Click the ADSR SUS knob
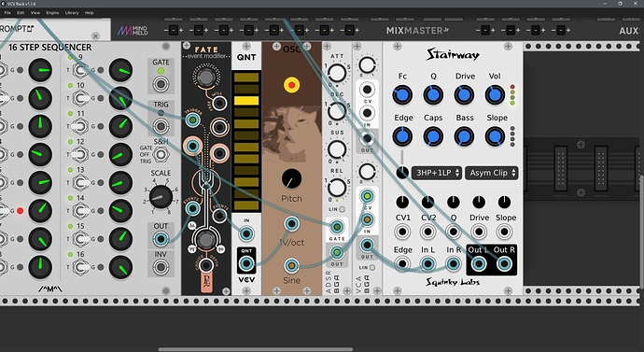The image size is (644, 352). [337, 149]
